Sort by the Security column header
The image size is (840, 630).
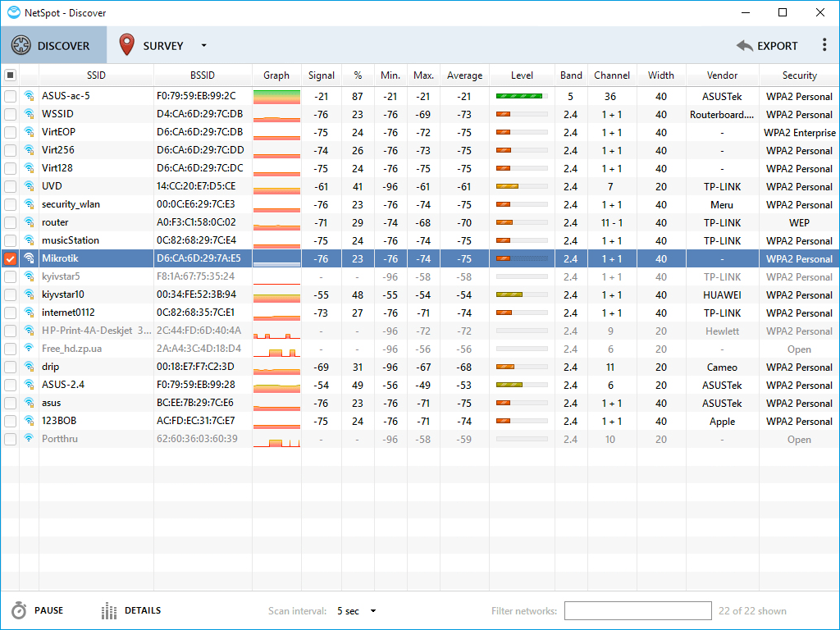pos(799,75)
